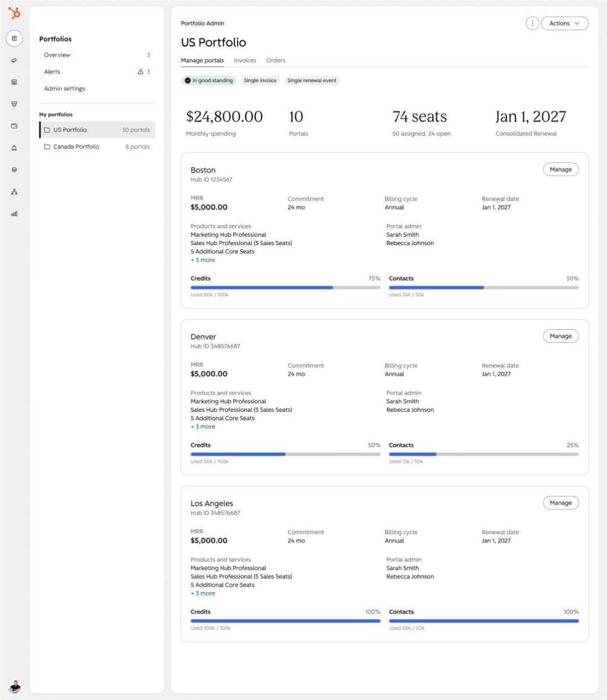Open Overview in Portfolios sidebar
This screenshot has height=700, width=607.
point(97,55)
